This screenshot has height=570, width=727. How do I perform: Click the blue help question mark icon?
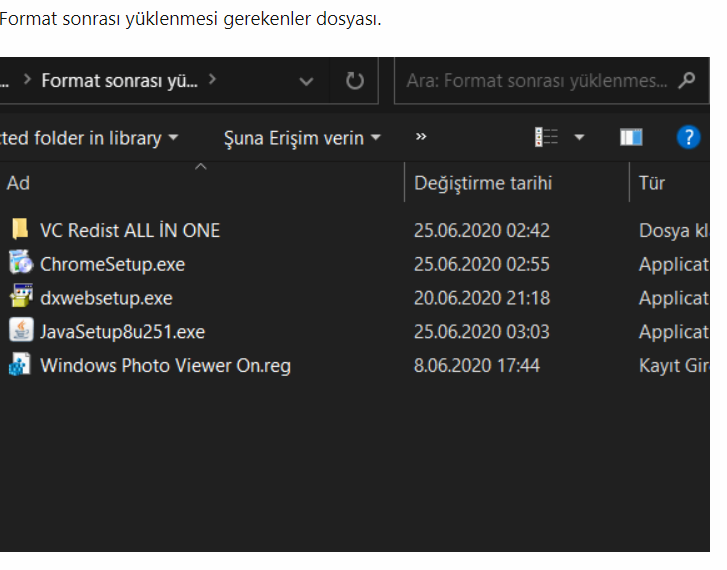click(x=688, y=137)
